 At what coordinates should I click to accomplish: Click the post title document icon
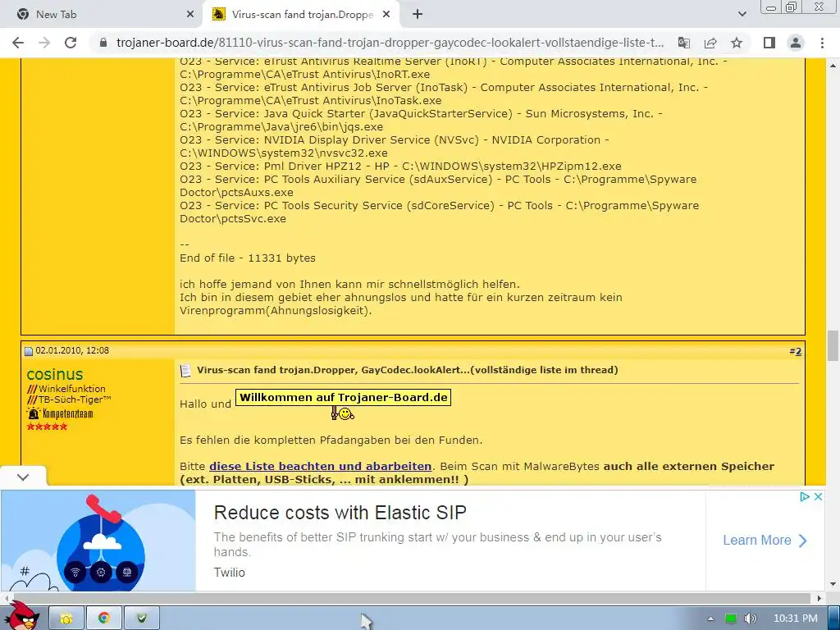(x=185, y=371)
